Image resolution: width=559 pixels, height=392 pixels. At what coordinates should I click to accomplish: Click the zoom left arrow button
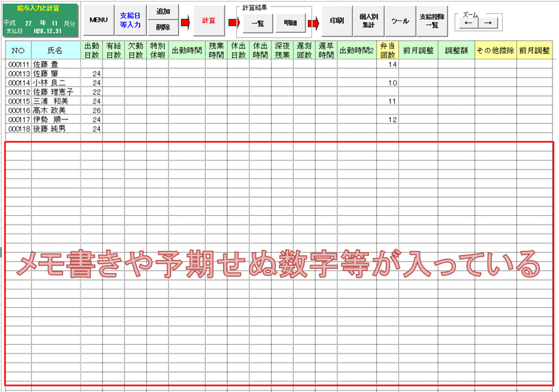tap(468, 22)
